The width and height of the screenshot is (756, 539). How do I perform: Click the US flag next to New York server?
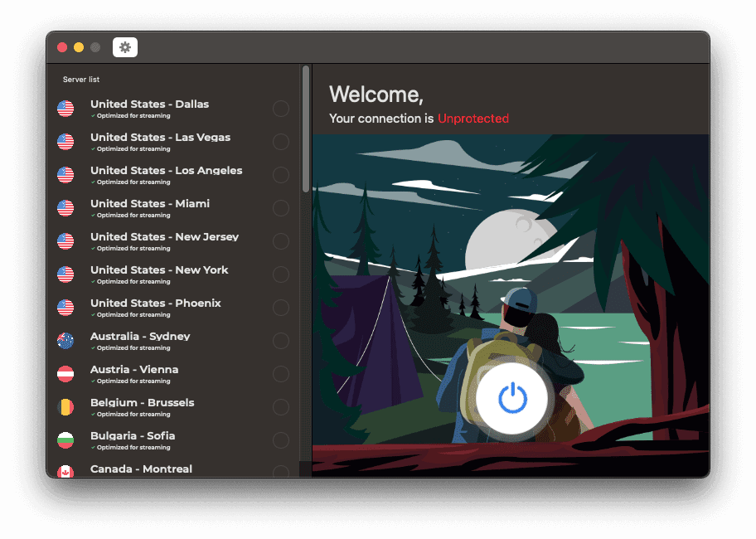pos(65,274)
